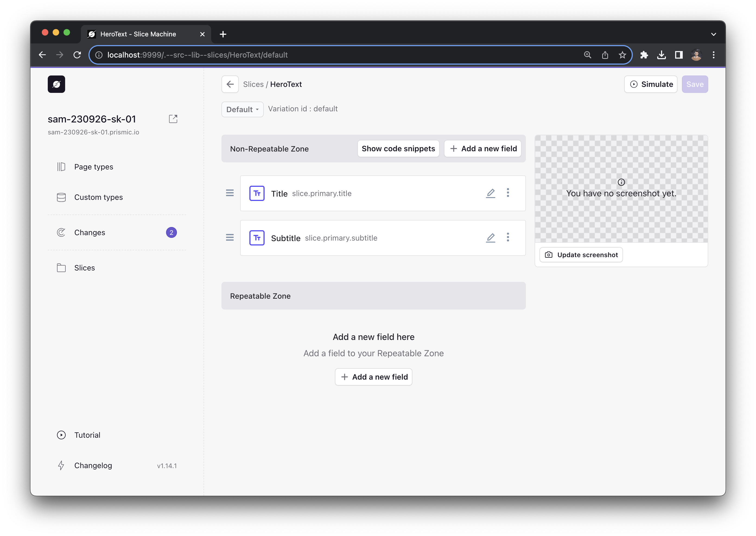Go to Page types in sidebar
The width and height of the screenshot is (756, 536).
[94, 167]
